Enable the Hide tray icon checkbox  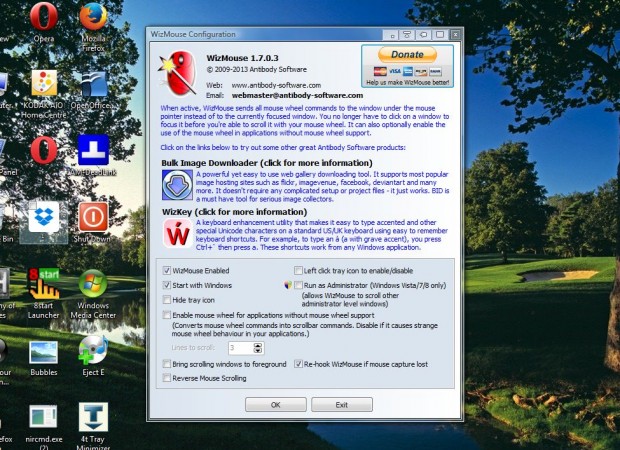[x=167, y=300]
